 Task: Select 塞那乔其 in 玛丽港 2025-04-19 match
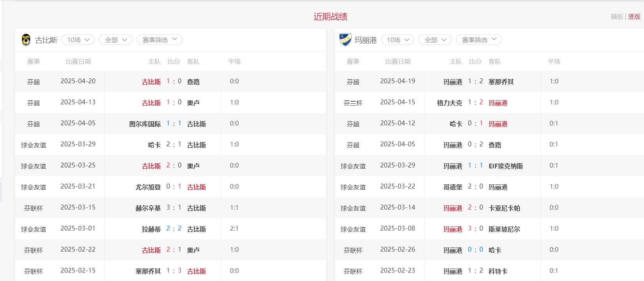tap(501, 82)
